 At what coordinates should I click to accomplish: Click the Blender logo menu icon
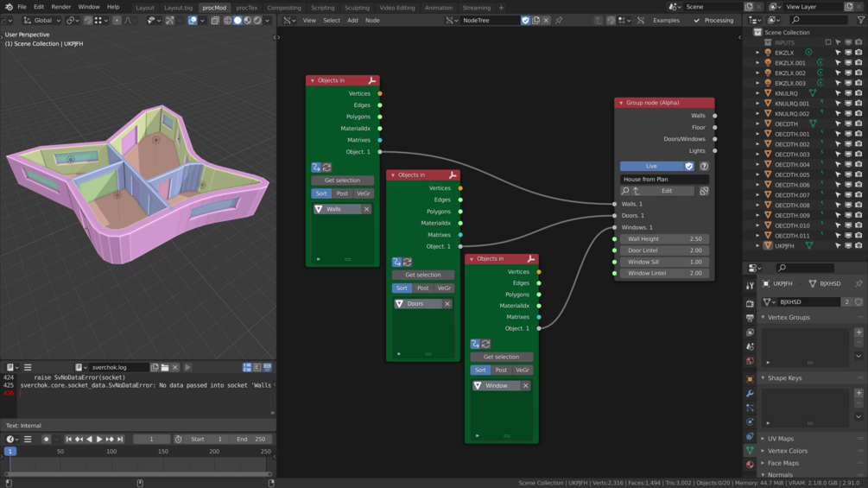pyautogui.click(x=9, y=7)
